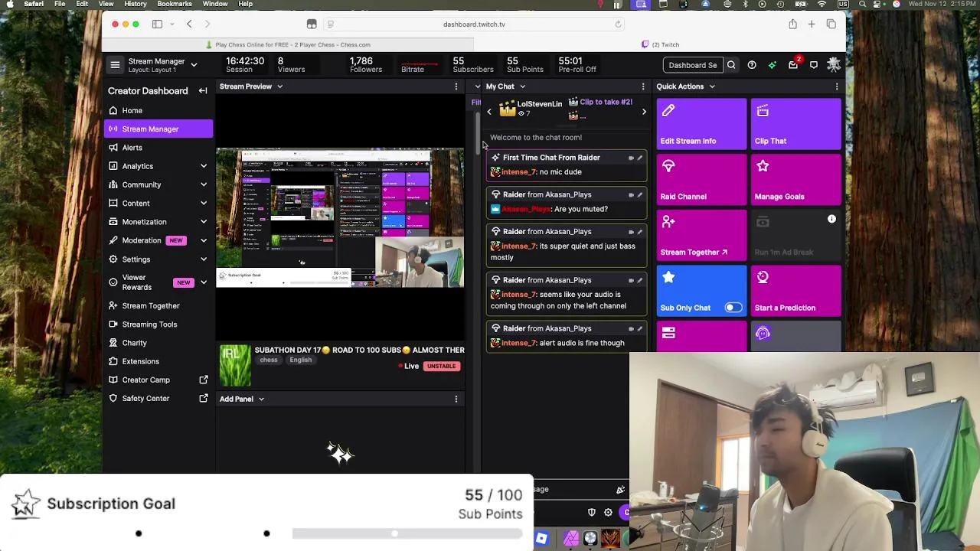Screen dimensions: 980x551
Task: Open Home in the sidebar
Action: [x=158, y=110]
